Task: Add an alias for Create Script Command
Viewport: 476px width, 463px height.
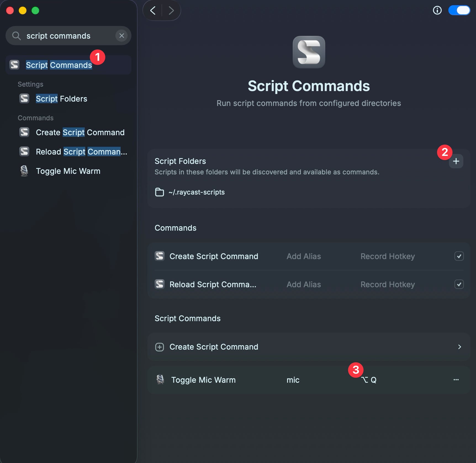Action: [304, 256]
